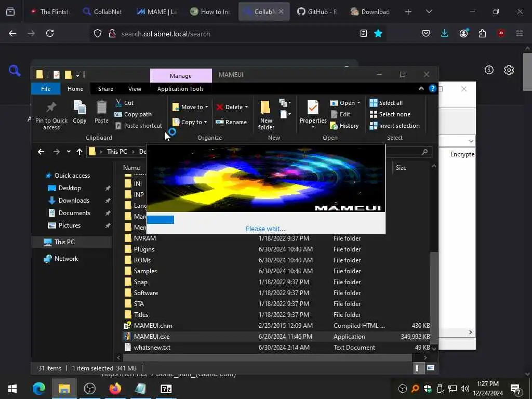Open Copy to dropdown
Viewport: 532px width, 399px height.
point(190,122)
